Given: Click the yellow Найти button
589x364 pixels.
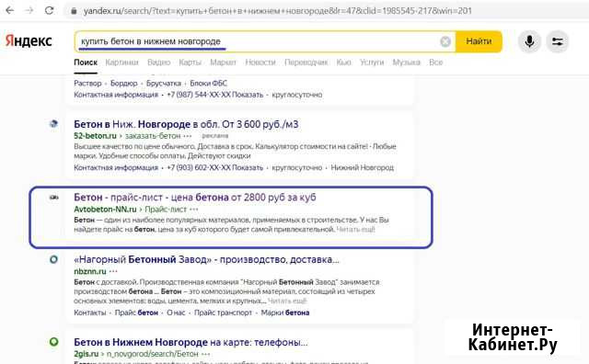Looking at the screenshot, I should (479, 41).
